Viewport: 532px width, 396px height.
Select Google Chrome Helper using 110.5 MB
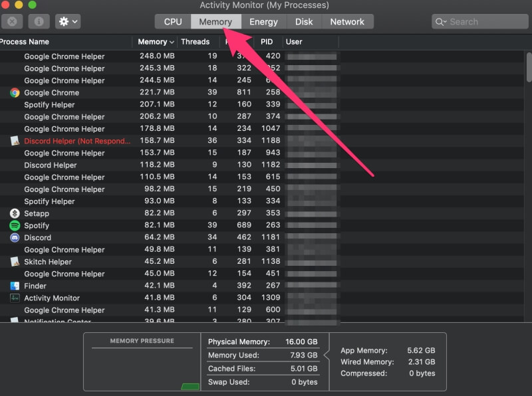point(64,177)
